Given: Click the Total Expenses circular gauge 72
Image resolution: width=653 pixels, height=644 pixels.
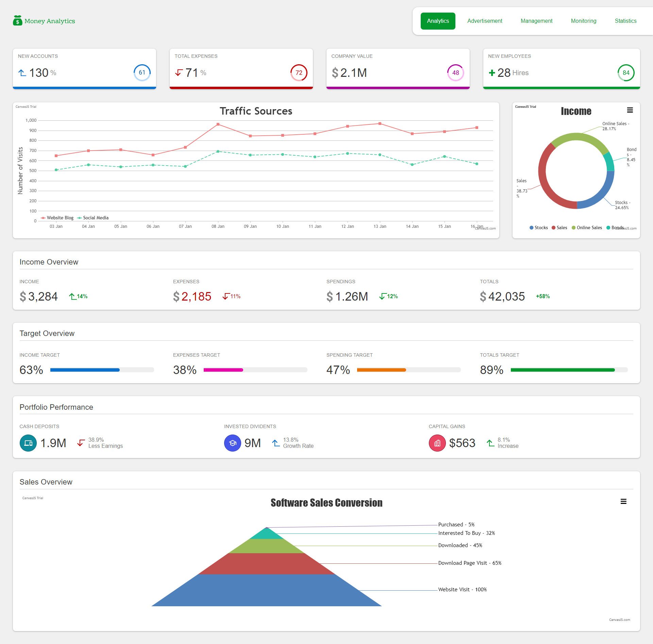Looking at the screenshot, I should tap(299, 72).
